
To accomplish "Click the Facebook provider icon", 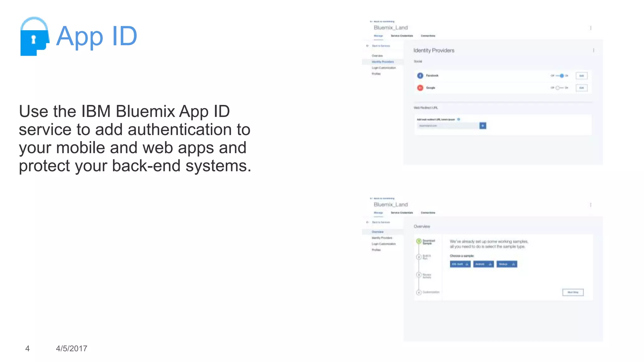I will point(420,76).
